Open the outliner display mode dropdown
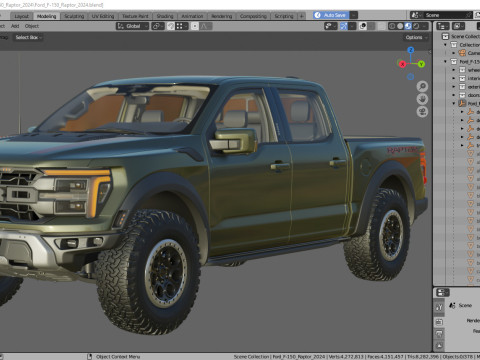The height and width of the screenshot is (360, 480). pyautogui.click(x=443, y=26)
